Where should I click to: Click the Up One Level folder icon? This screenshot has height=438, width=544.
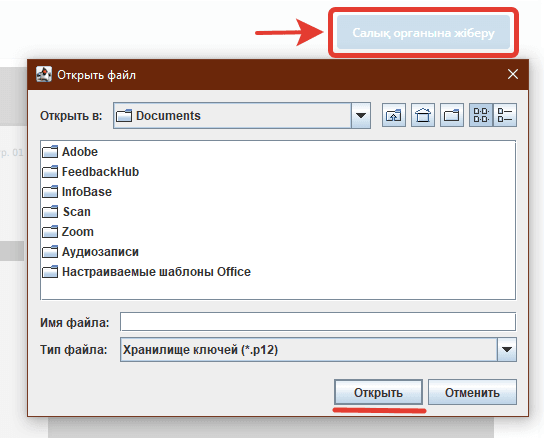[394, 115]
